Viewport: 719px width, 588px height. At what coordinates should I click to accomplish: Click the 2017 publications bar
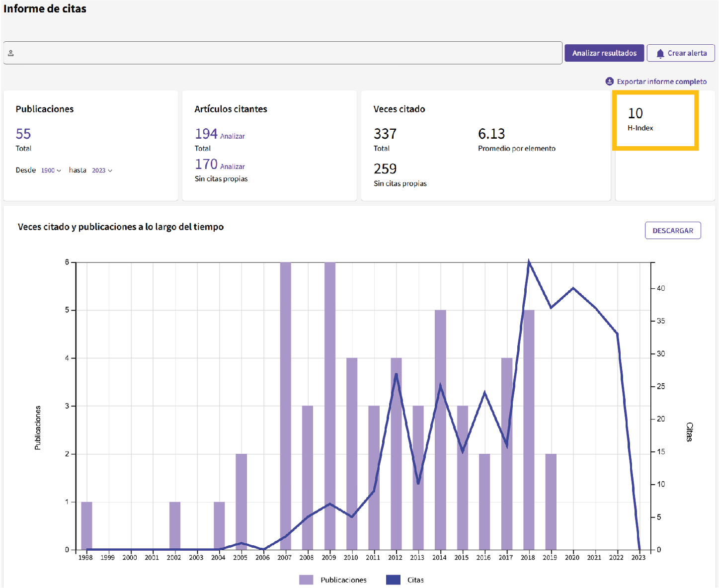coord(507,454)
